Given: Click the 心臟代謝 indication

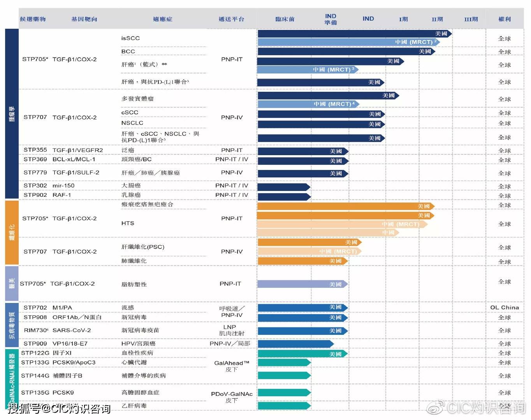Looking at the screenshot, I should 134,362.
